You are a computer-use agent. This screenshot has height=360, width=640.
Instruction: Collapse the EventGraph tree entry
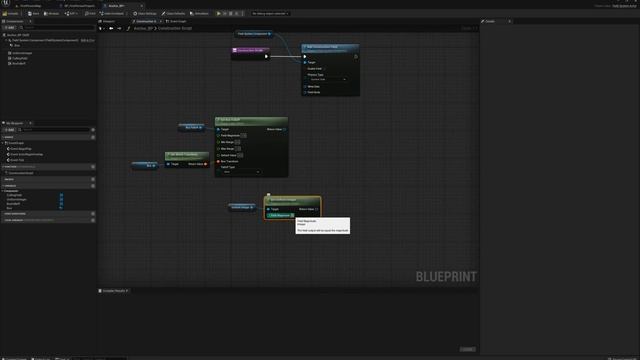3,143
